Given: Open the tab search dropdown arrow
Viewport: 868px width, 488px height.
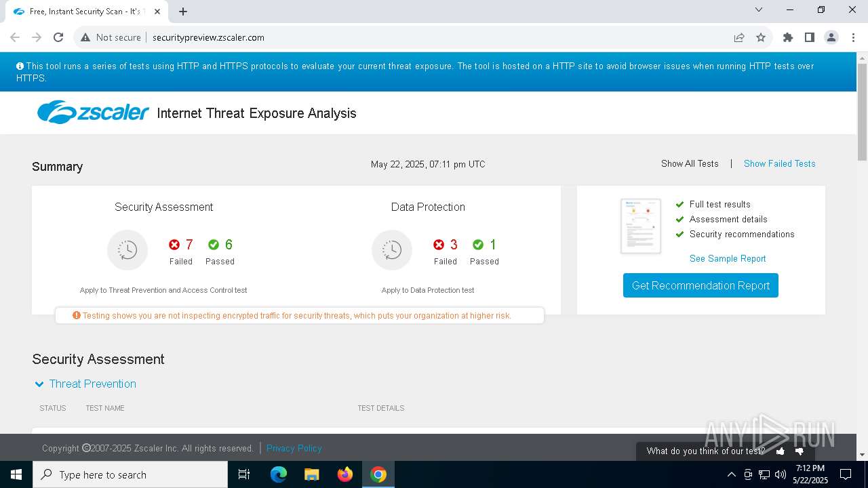Looking at the screenshot, I should click(x=759, y=10).
